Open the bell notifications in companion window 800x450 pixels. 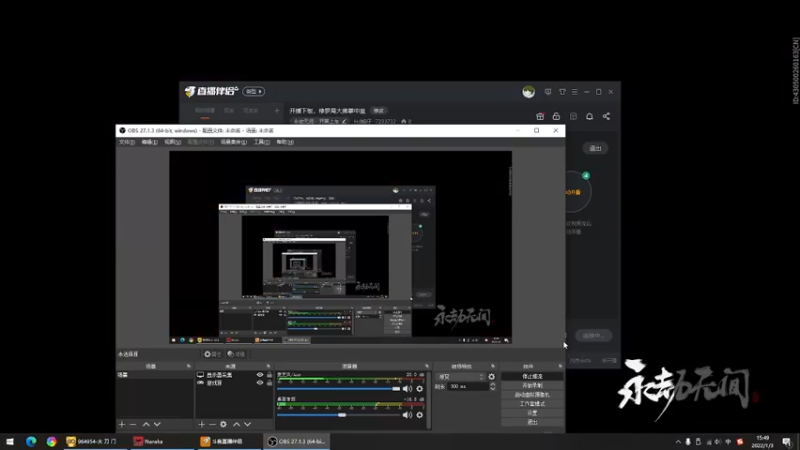(589, 116)
